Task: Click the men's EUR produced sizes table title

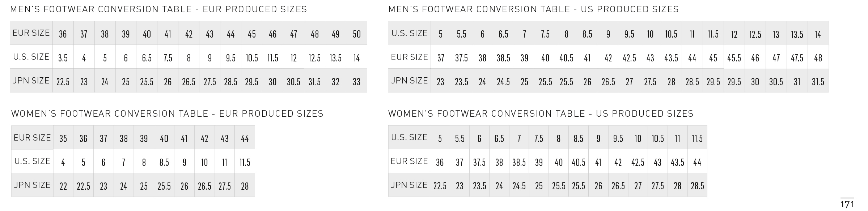Action: 158,9
